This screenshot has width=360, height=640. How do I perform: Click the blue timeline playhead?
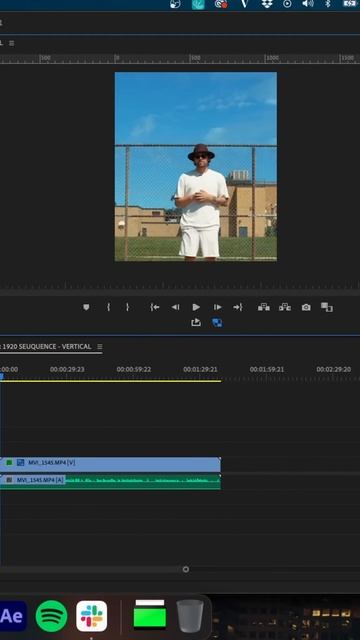coord(1,377)
